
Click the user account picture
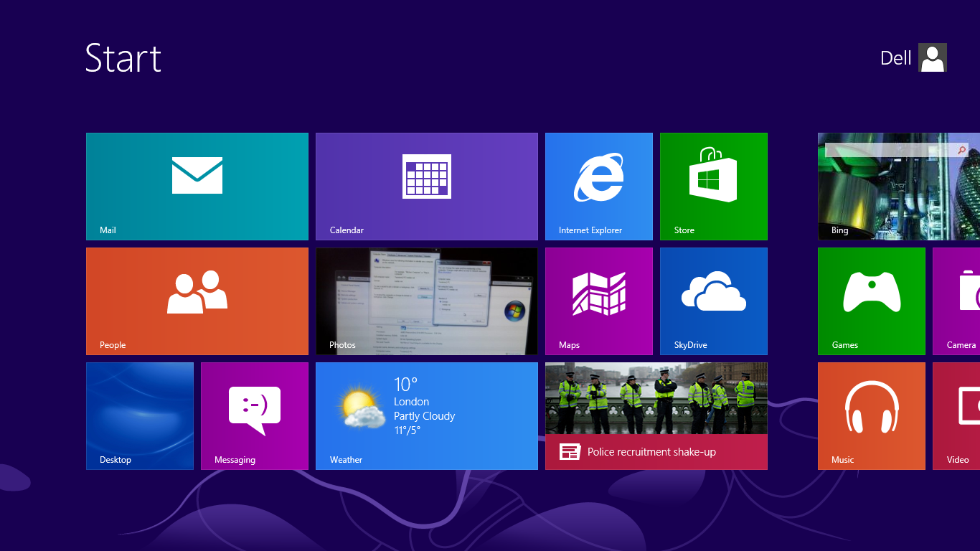click(x=933, y=57)
